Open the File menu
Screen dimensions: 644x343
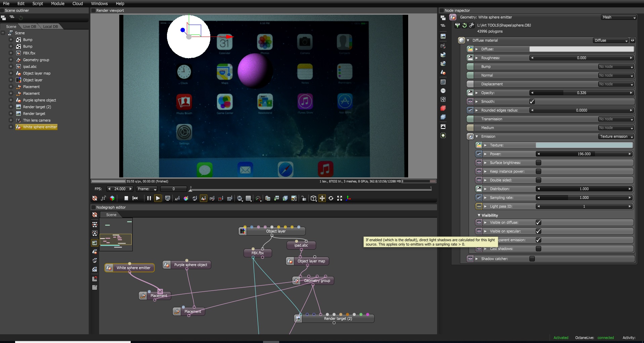(6, 3)
